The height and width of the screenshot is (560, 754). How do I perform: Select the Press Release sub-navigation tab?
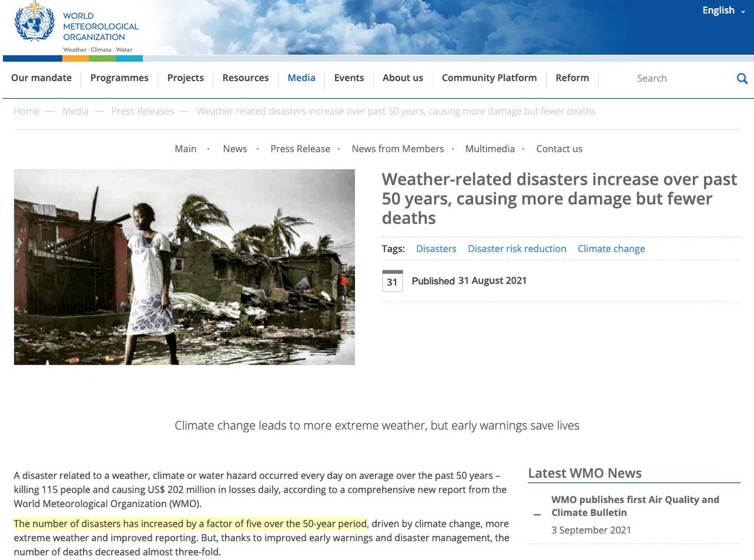pos(300,149)
